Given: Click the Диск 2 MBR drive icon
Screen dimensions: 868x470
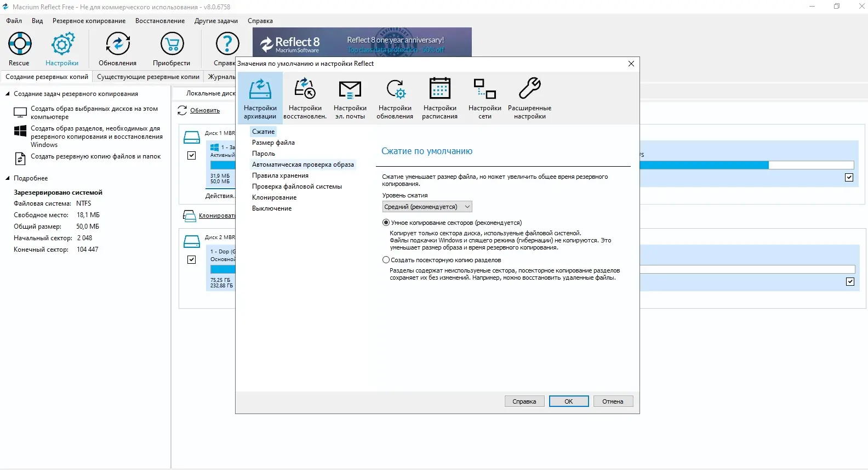Looking at the screenshot, I should [x=192, y=241].
